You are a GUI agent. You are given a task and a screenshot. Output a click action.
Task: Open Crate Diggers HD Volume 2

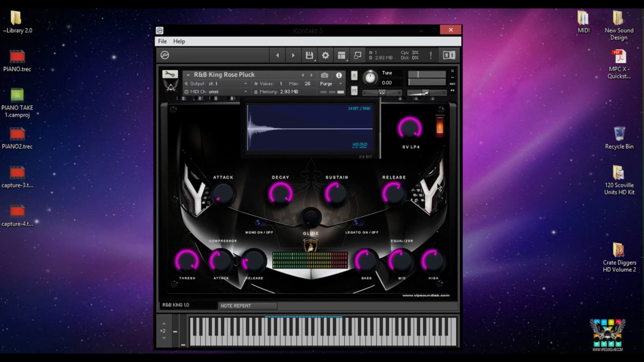619,258
